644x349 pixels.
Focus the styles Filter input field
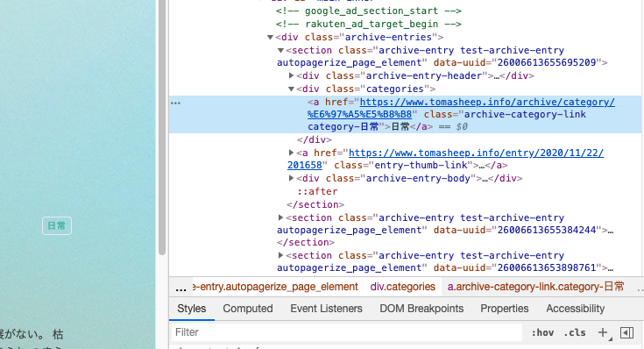coord(347,332)
